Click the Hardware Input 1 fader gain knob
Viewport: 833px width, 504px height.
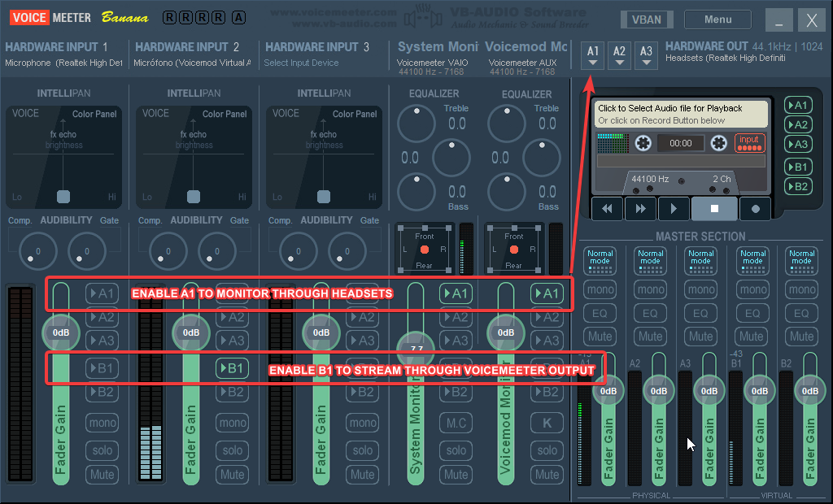[x=60, y=332]
